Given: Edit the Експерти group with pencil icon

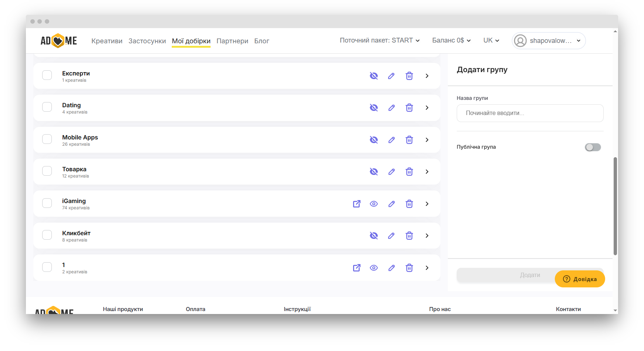Looking at the screenshot, I should pos(391,76).
